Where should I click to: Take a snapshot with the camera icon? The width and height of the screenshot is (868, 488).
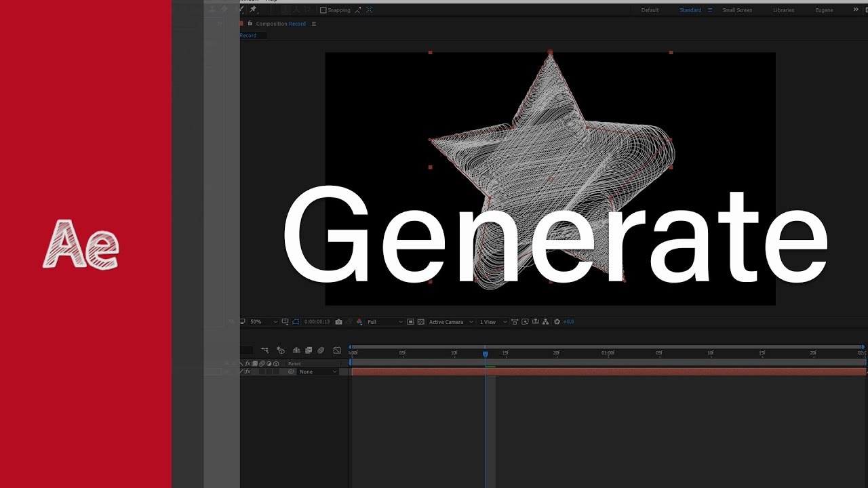point(338,322)
